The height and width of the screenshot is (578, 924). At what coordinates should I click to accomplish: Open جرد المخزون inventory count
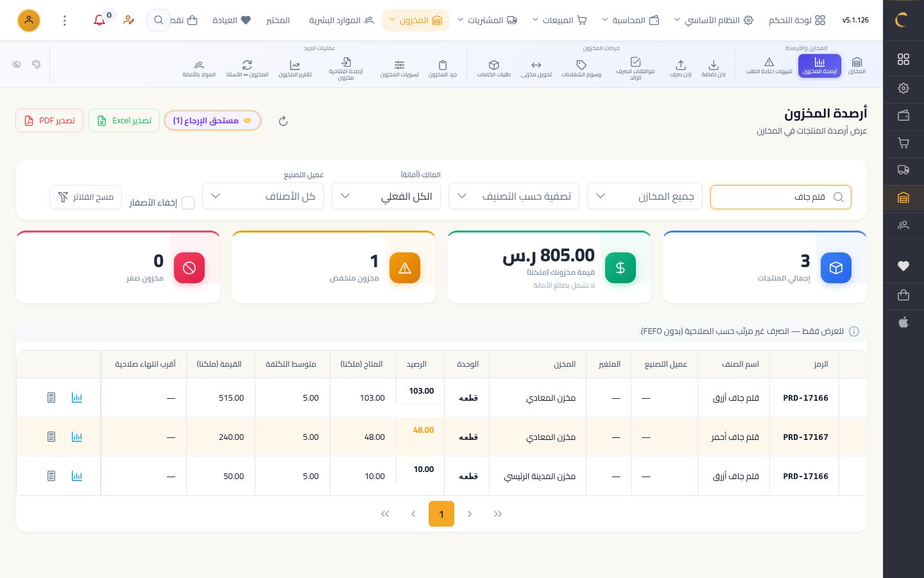coord(443,68)
